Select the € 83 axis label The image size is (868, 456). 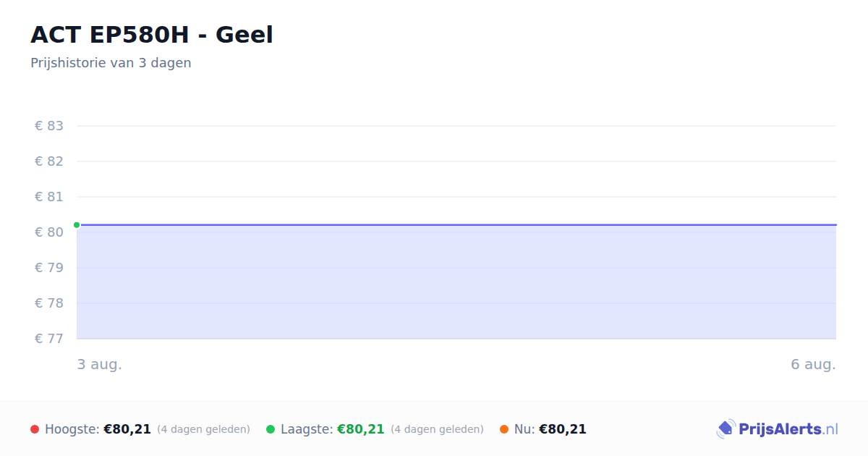coord(49,126)
